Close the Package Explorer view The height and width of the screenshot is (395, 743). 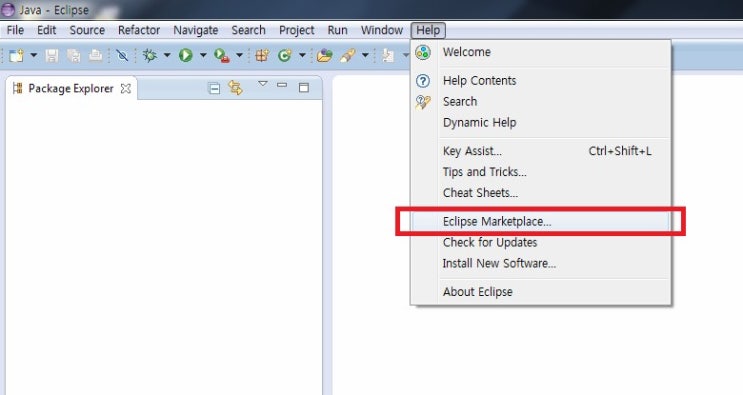coord(126,89)
